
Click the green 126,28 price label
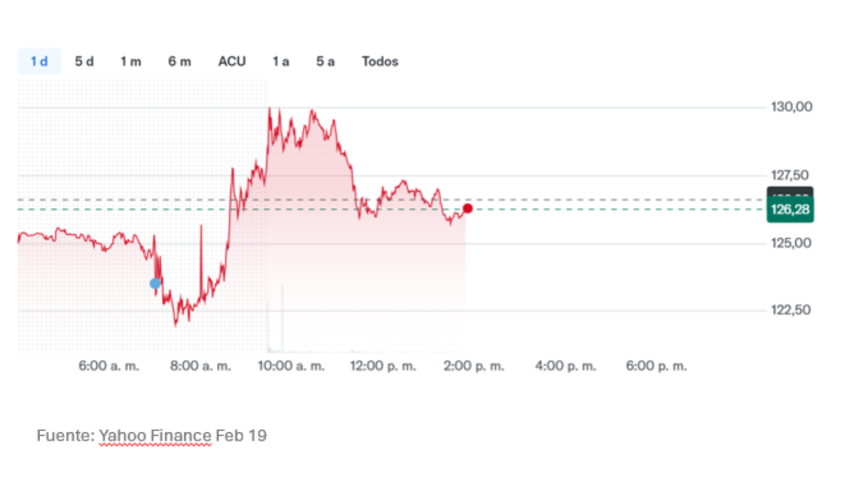(790, 210)
